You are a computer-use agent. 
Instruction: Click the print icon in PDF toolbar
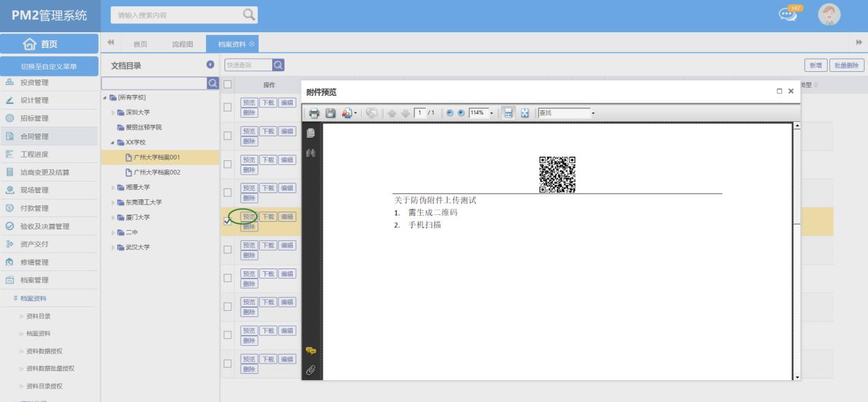point(314,113)
